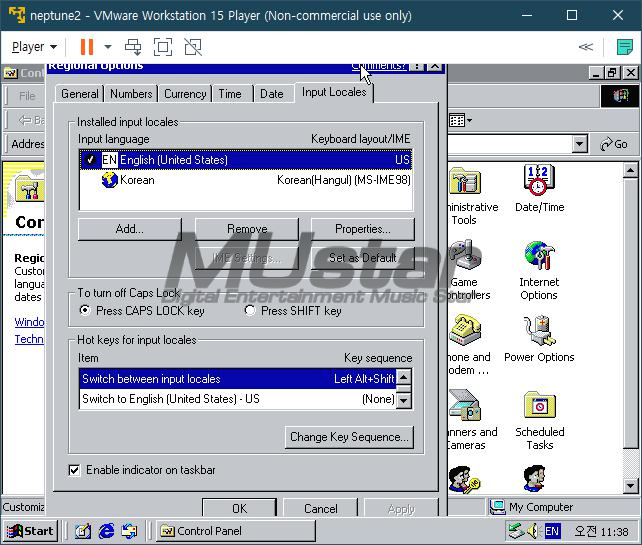Switch to the Currency tab
This screenshot has width=642, height=545.
coord(185,94)
